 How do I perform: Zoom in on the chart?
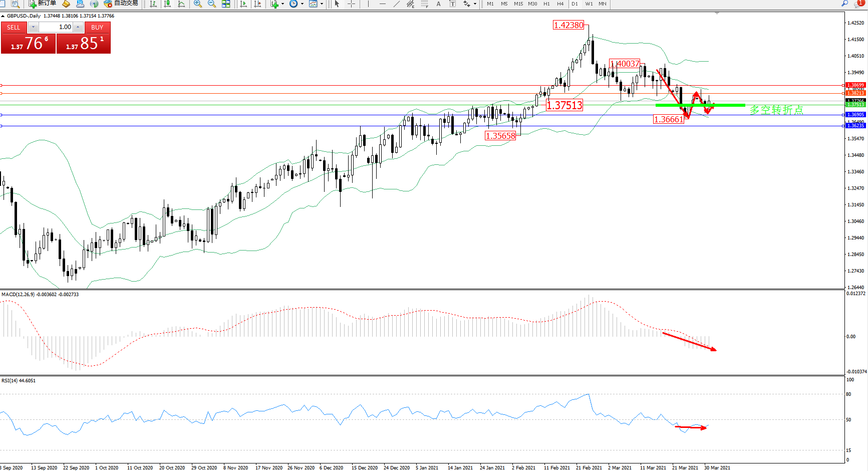[198, 4]
